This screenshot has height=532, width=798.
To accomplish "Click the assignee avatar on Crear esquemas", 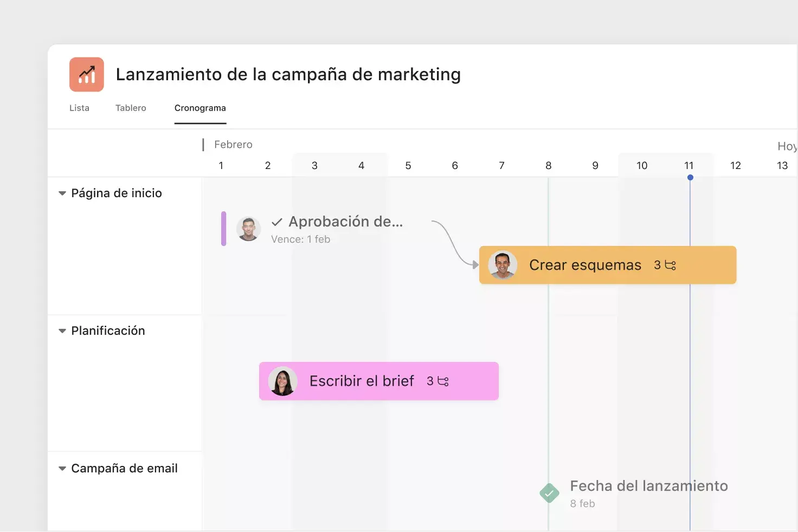I will [503, 265].
